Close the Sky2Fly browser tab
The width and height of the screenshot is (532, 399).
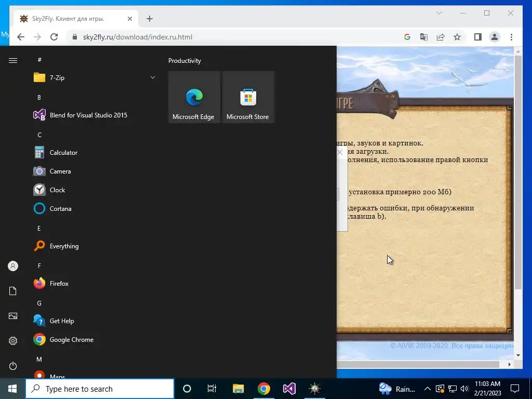tap(129, 19)
